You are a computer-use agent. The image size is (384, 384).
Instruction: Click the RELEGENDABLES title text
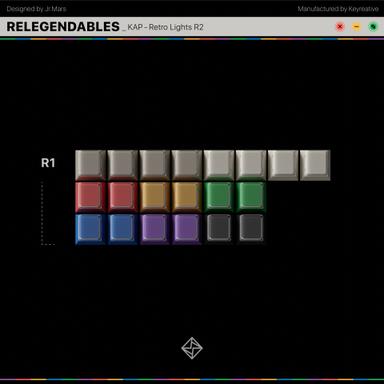click(63, 27)
